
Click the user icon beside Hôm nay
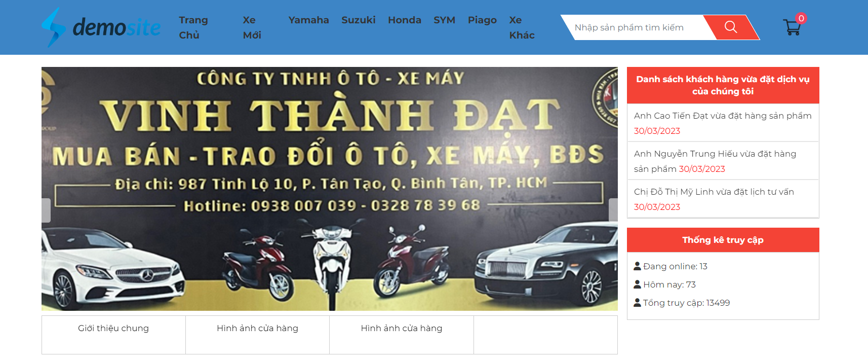(638, 284)
